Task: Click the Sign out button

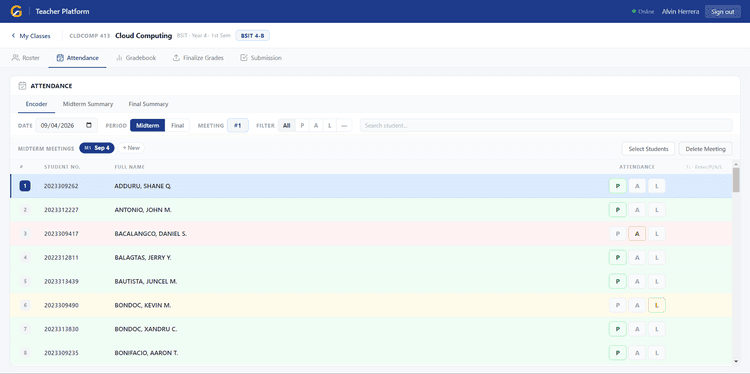Action: (722, 11)
